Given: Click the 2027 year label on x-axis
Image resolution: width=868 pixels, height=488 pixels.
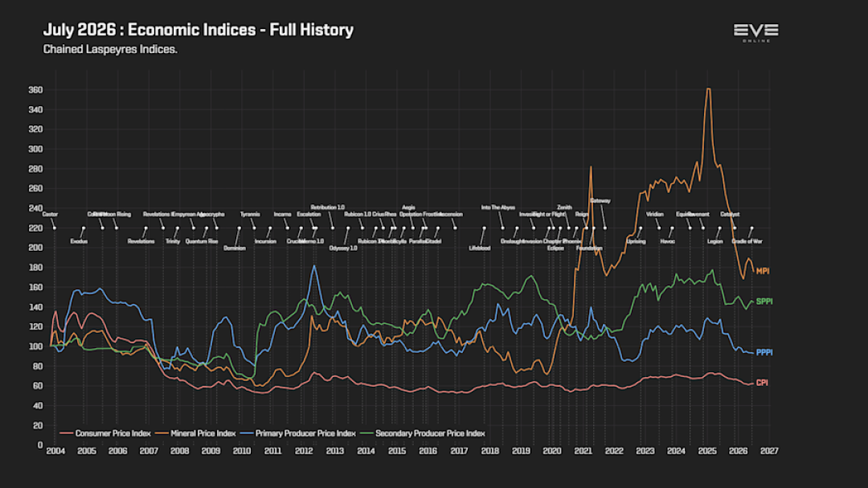Looking at the screenshot, I should pyautogui.click(x=769, y=452).
